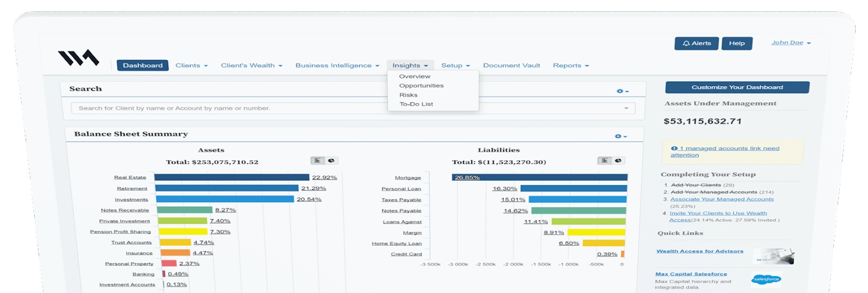Click the Pension Profit Sharing label
Image resolution: width=868 pixels, height=293 pixels.
coord(120,232)
